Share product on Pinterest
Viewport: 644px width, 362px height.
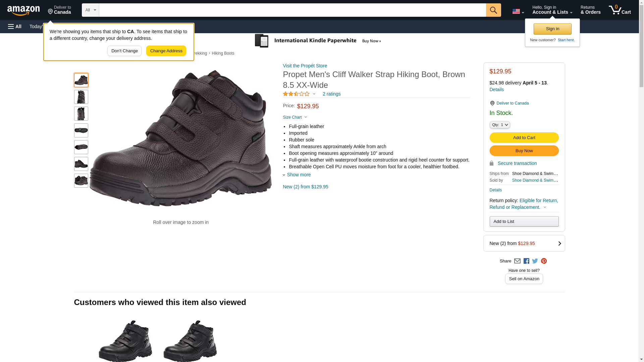544,261
